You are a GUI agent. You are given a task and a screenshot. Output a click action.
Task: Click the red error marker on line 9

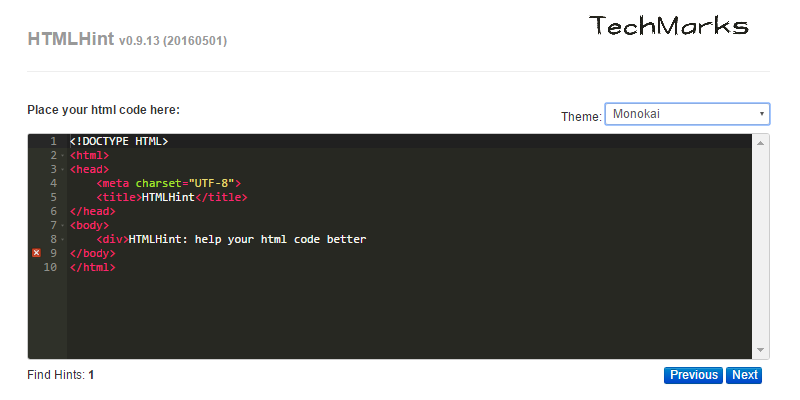36,253
